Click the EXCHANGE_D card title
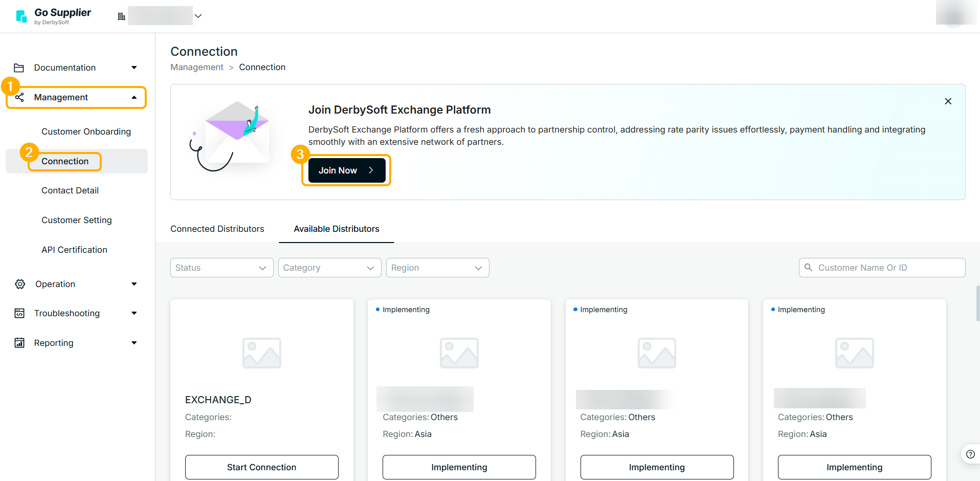The image size is (980, 481). click(218, 400)
